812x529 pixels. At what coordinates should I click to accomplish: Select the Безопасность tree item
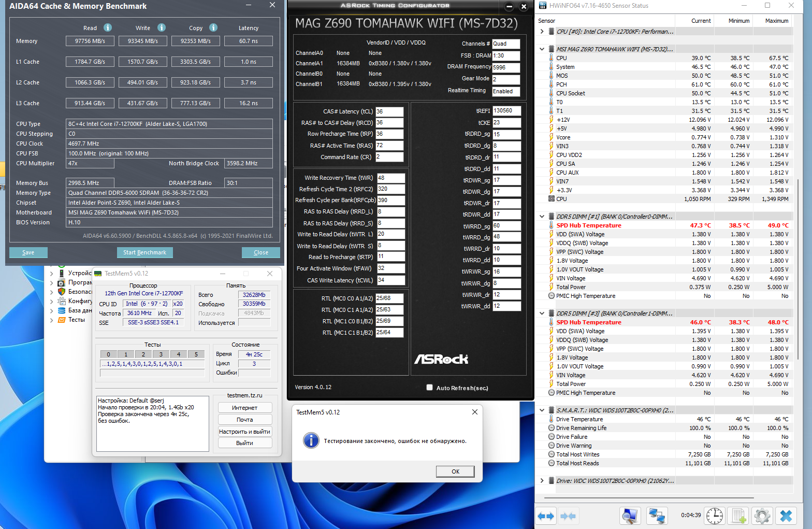click(x=80, y=292)
